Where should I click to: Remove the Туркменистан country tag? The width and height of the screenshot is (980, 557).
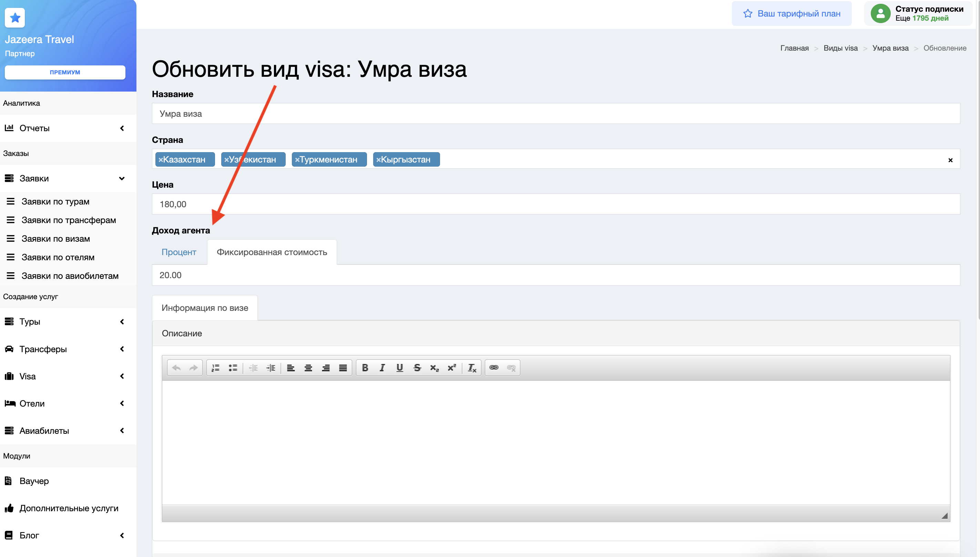click(x=297, y=159)
